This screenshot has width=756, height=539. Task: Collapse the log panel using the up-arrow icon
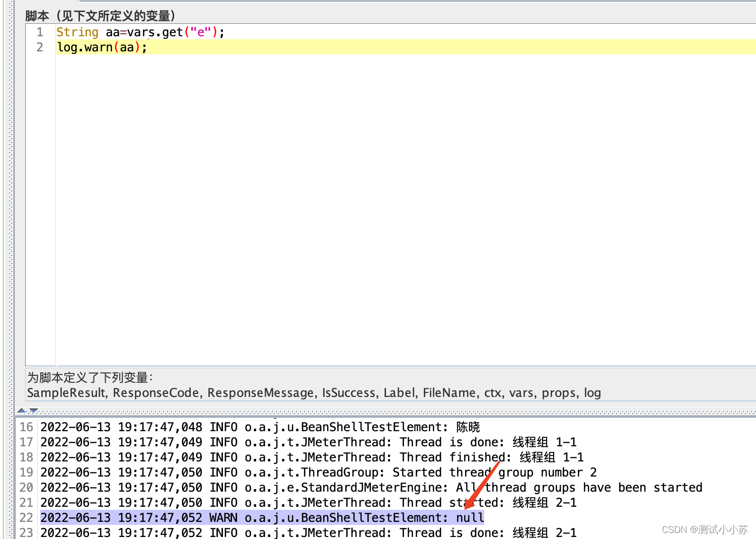[x=22, y=411]
